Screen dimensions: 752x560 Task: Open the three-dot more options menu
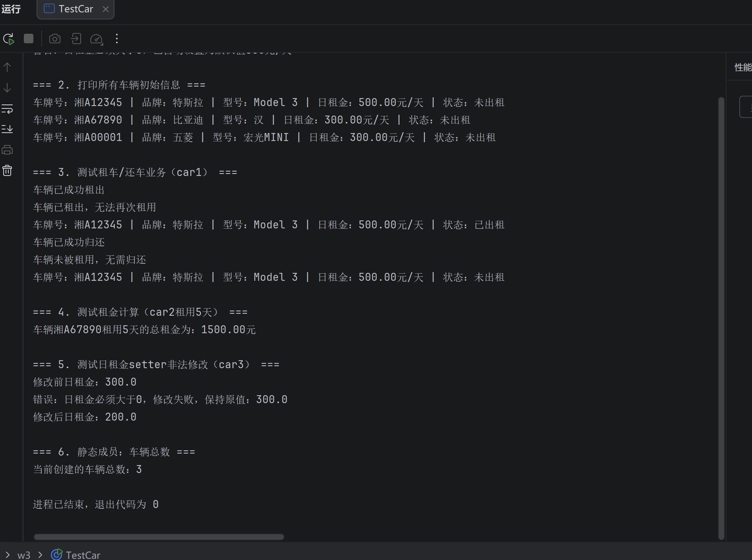click(116, 39)
